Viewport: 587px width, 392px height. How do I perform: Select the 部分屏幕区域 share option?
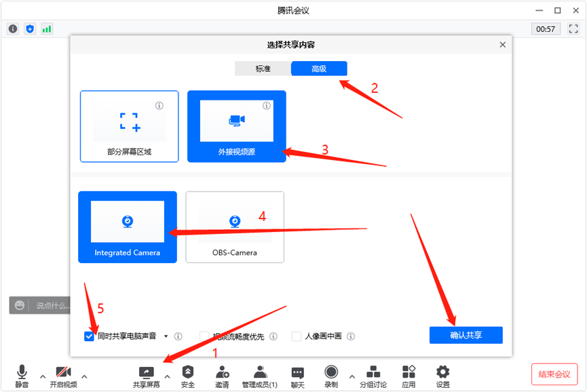129,126
